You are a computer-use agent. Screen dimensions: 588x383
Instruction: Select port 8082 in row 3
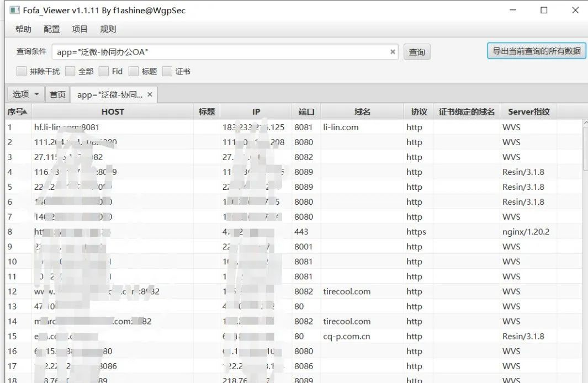(x=303, y=157)
